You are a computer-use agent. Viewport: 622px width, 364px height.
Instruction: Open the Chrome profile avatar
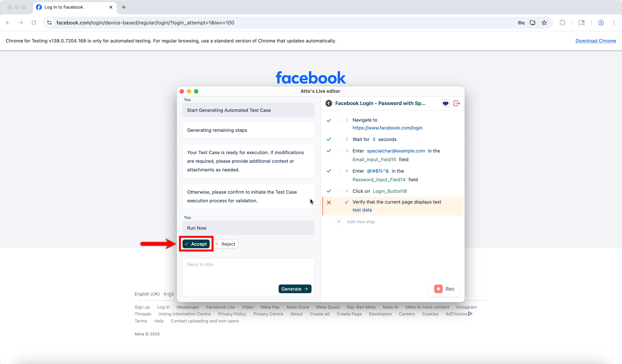[601, 23]
